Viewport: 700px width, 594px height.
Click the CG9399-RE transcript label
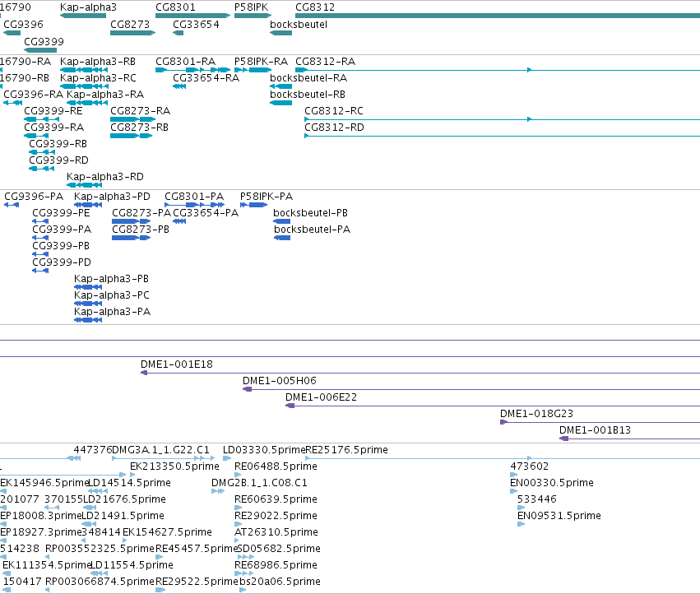tap(53, 110)
